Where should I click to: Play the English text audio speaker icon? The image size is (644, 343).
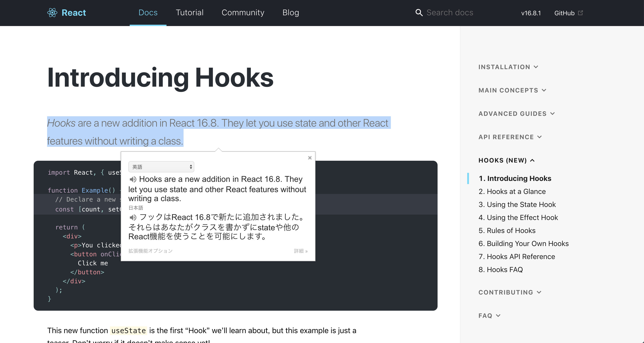[133, 179]
